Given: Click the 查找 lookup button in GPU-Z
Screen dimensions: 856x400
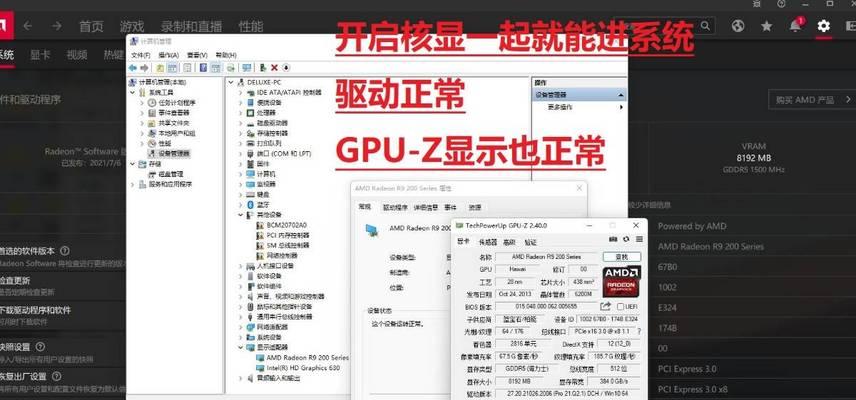Looking at the screenshot, I should 622,256.
